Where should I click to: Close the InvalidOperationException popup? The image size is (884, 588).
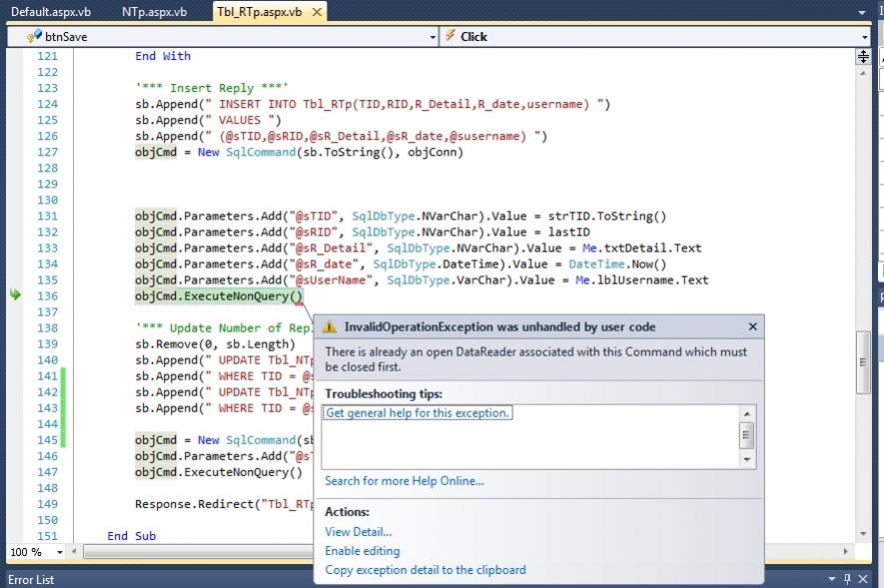pyautogui.click(x=752, y=326)
